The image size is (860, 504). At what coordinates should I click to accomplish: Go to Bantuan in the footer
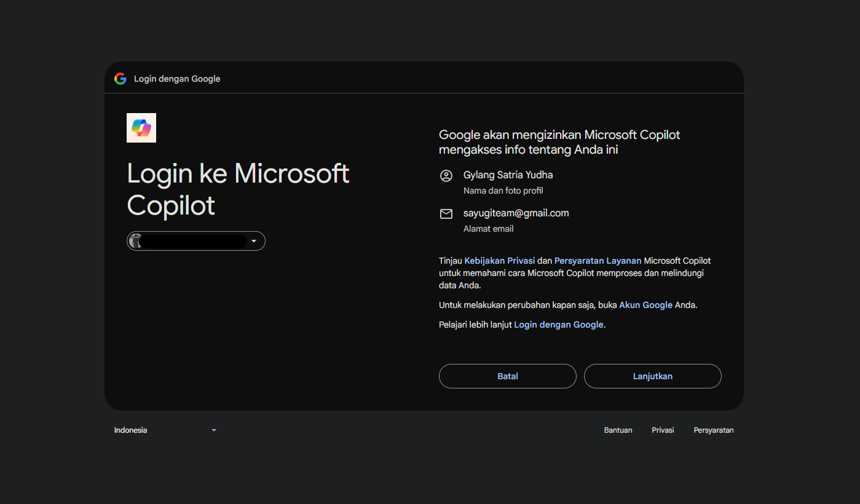tap(618, 430)
